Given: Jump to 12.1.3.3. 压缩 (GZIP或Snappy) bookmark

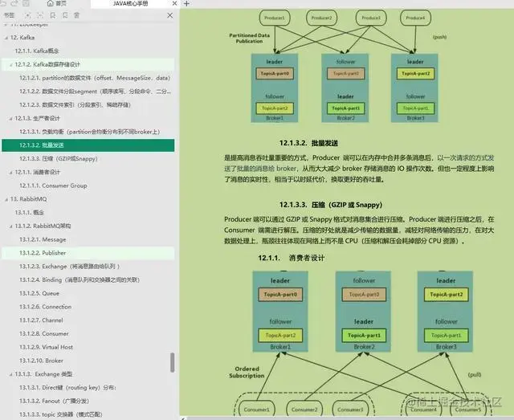Looking at the screenshot, I should 59,158.
